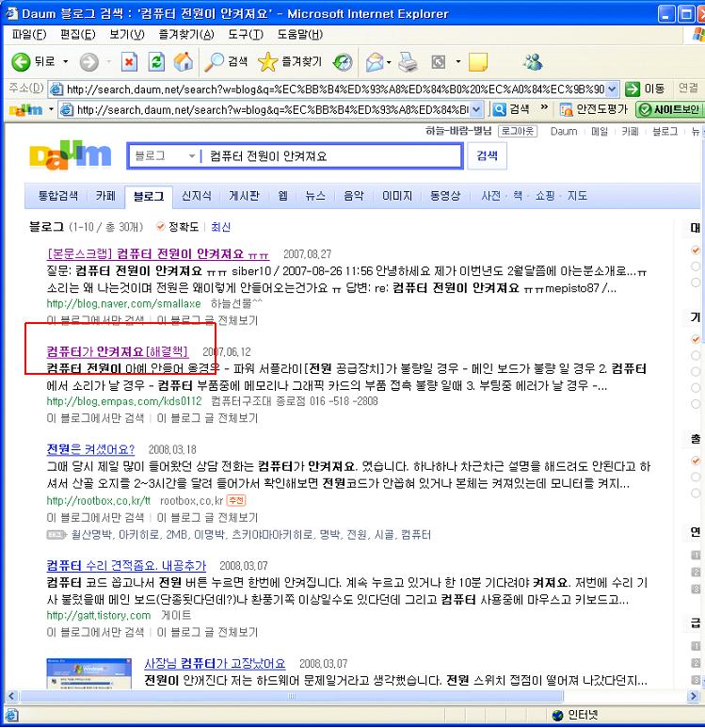Select the 정확도 sort radio option
The width and height of the screenshot is (705, 728).
pyautogui.click(x=161, y=227)
